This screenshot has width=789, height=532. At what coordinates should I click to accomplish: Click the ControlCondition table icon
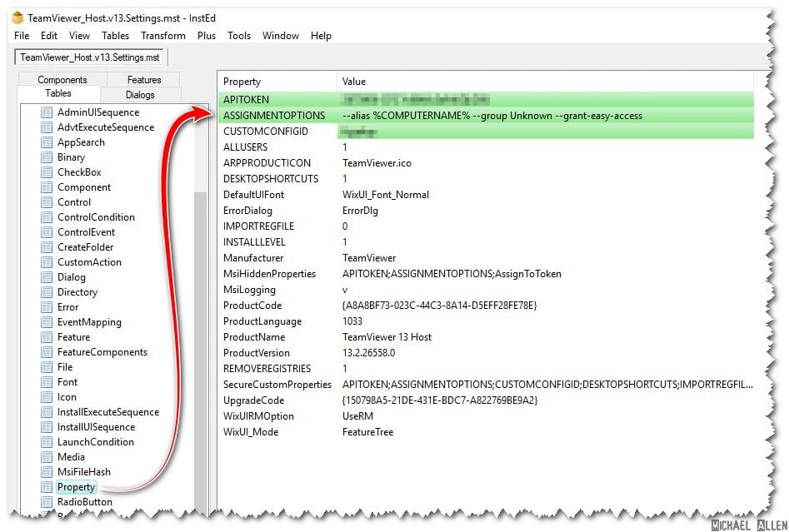pyautogui.click(x=47, y=217)
